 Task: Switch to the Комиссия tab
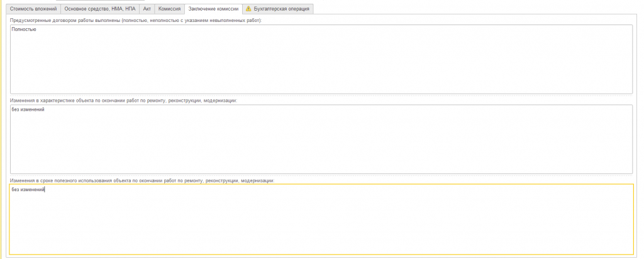click(170, 9)
